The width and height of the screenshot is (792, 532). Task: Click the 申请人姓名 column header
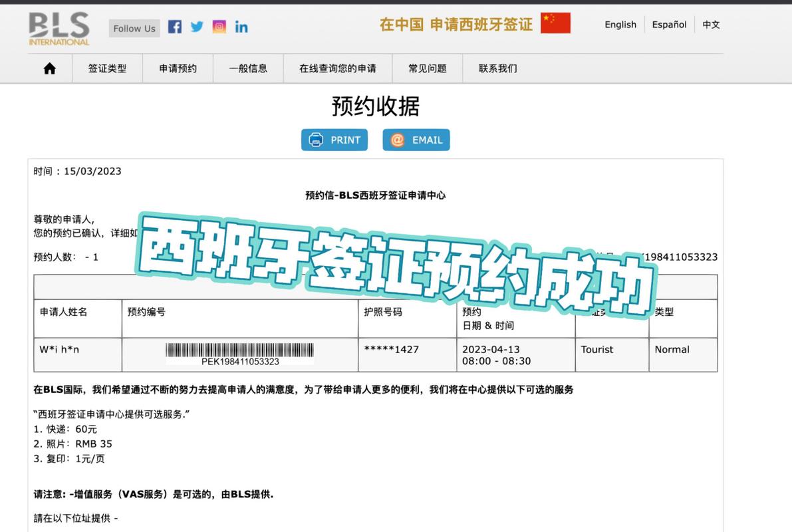pos(64,312)
